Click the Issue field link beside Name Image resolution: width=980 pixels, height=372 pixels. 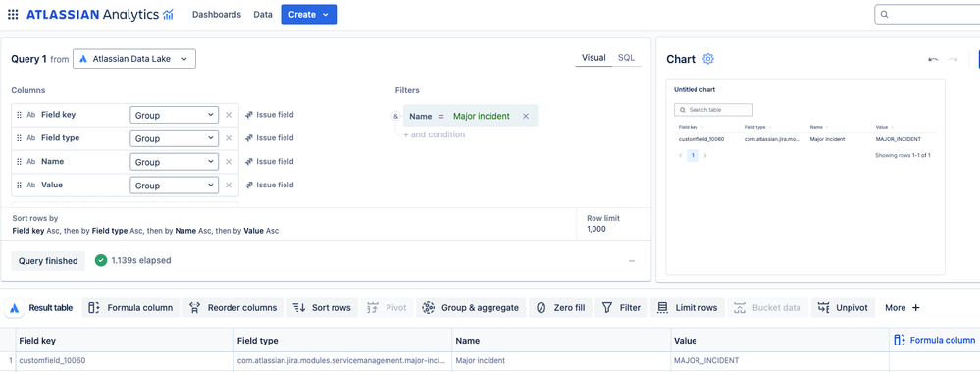tap(270, 161)
